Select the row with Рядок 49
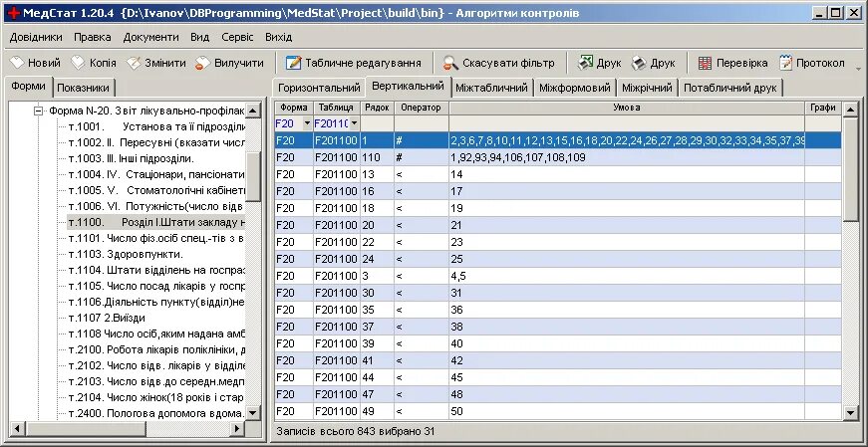 558,411
